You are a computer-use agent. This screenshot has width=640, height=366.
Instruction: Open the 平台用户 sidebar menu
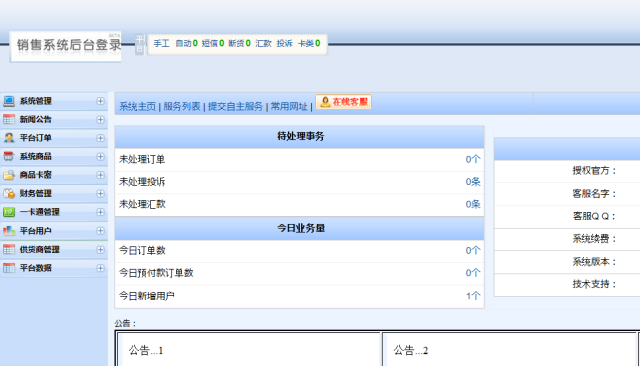[54, 231]
